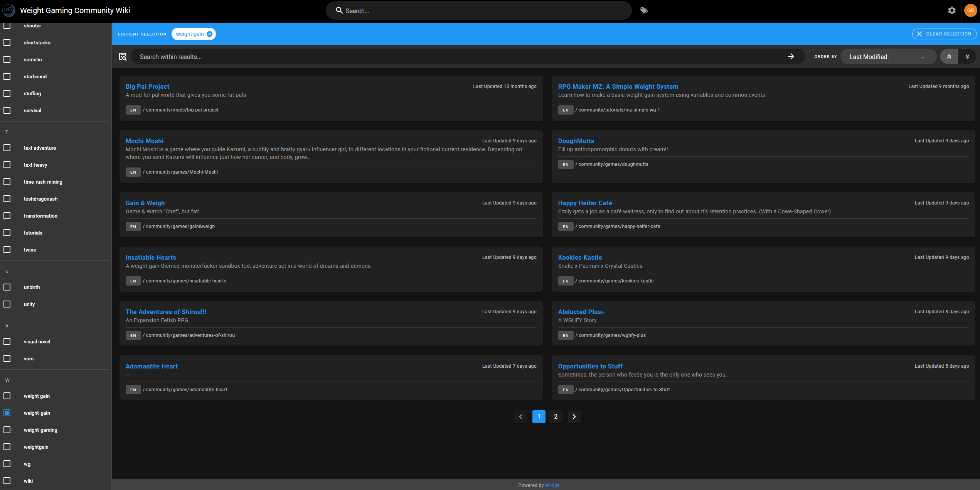The width and height of the screenshot is (980, 490).
Task: Click the search-within-results icon
Action: click(123, 57)
